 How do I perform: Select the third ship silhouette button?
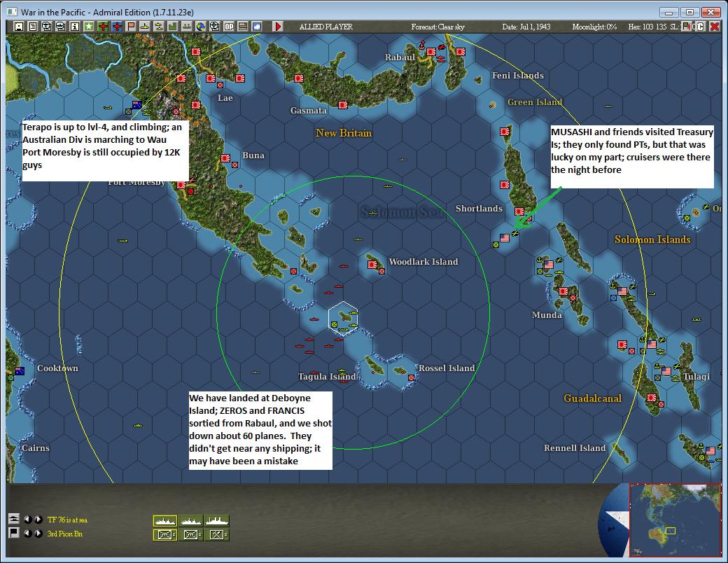(x=217, y=521)
